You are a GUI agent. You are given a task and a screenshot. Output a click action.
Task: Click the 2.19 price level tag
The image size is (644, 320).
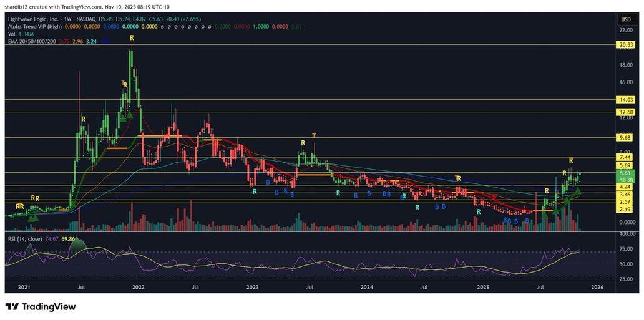[x=626, y=210]
